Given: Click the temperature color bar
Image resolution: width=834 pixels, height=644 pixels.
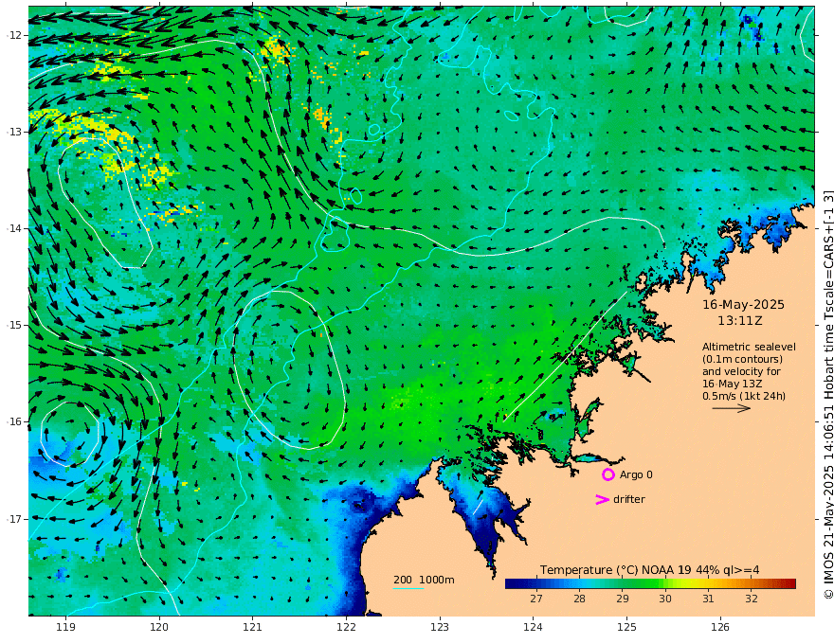Looking at the screenshot, I should click(650, 583).
